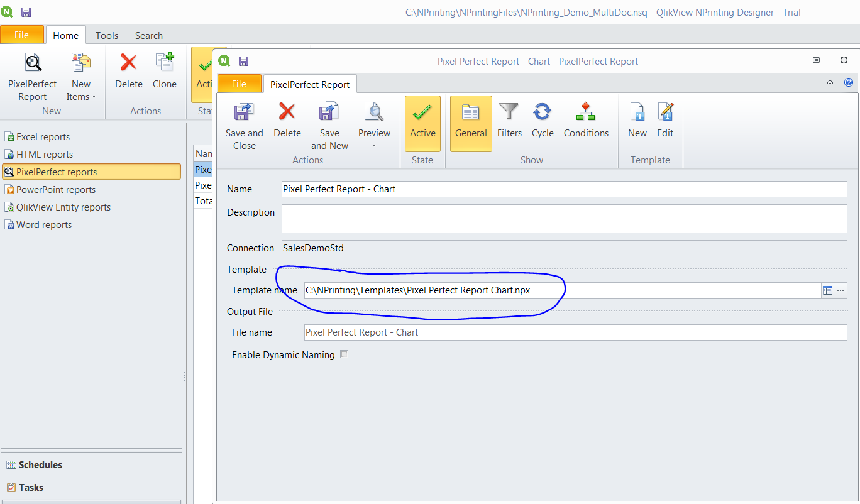Select PowerPoint reports in sidebar
The image size is (860, 504).
pyautogui.click(x=56, y=189)
